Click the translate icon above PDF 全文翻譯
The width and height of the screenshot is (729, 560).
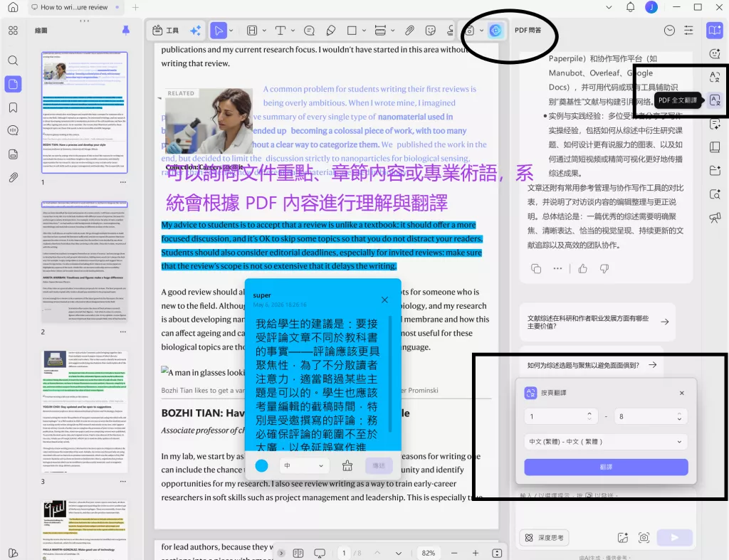(715, 77)
